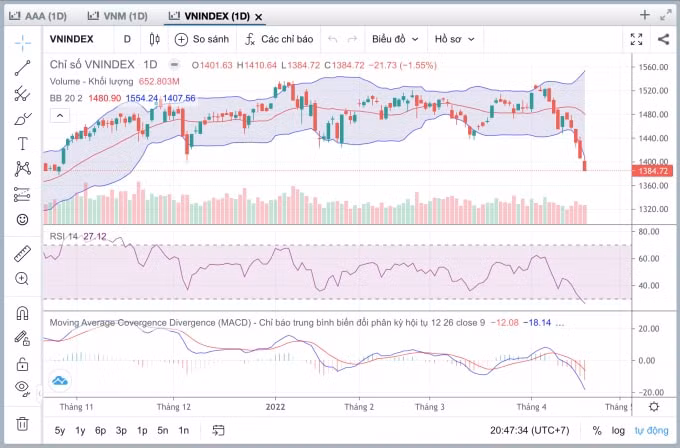Image resolution: width=680 pixels, height=448 pixels.
Task: Open chart settings gear icon
Action: click(x=654, y=407)
